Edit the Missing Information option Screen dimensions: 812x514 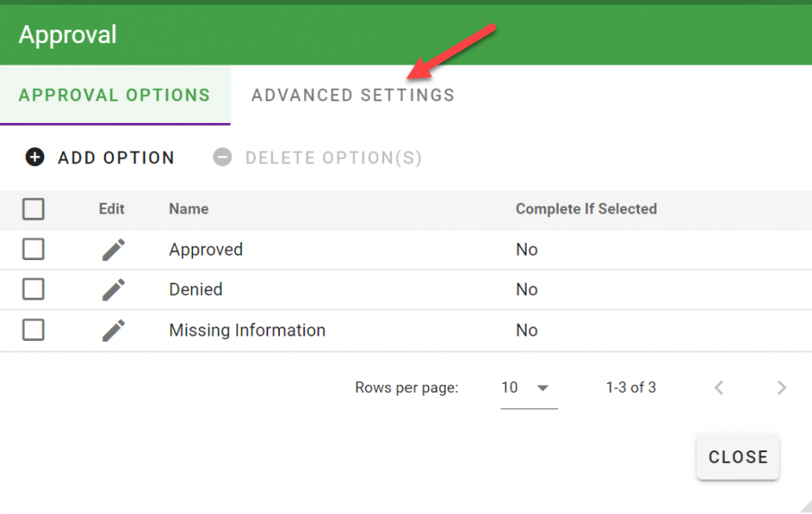[113, 330]
